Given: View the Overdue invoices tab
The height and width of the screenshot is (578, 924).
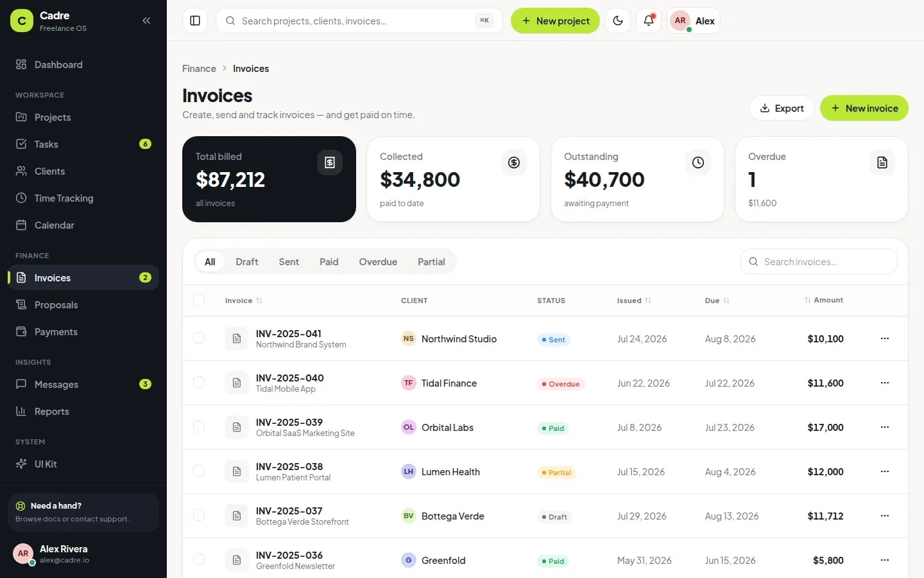Looking at the screenshot, I should [378, 261].
